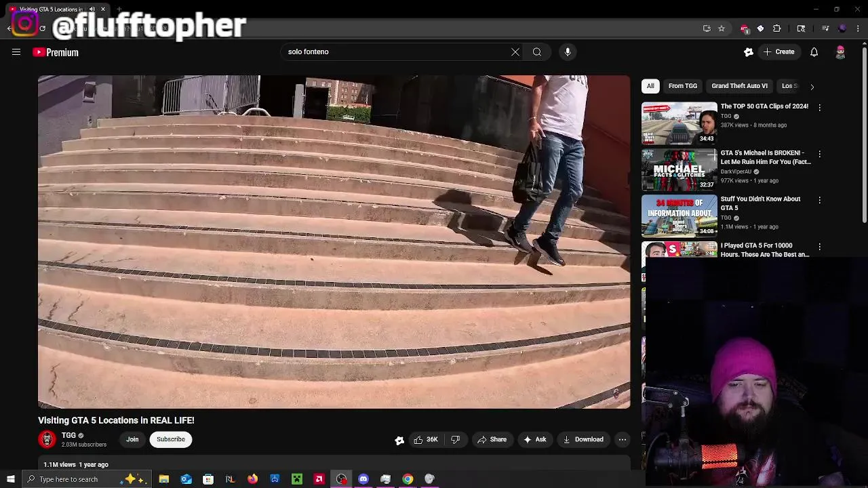Viewport: 868px width, 488px height.
Task: Open Chrome's three-dot menu
Action: pyautogui.click(x=859, y=28)
